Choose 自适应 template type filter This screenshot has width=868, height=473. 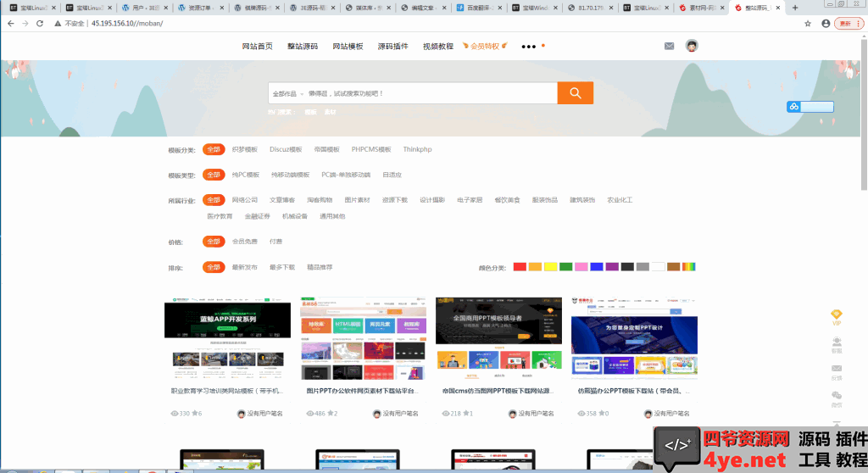392,175
